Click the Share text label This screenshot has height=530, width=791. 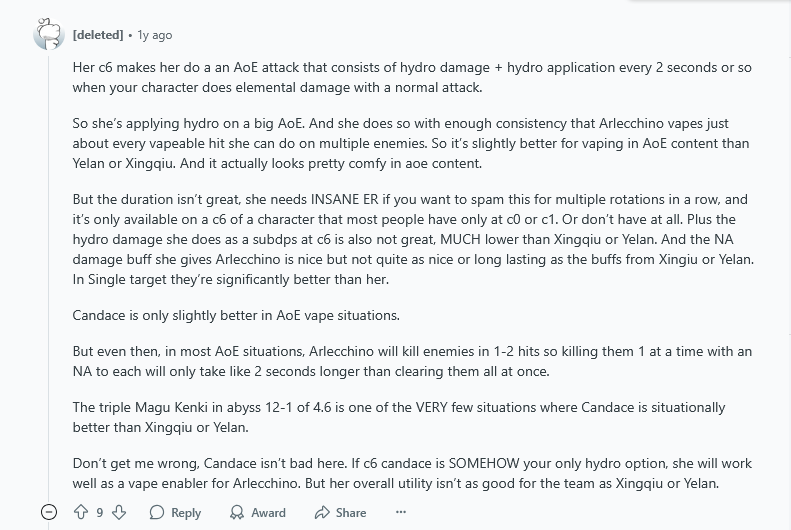(x=351, y=513)
